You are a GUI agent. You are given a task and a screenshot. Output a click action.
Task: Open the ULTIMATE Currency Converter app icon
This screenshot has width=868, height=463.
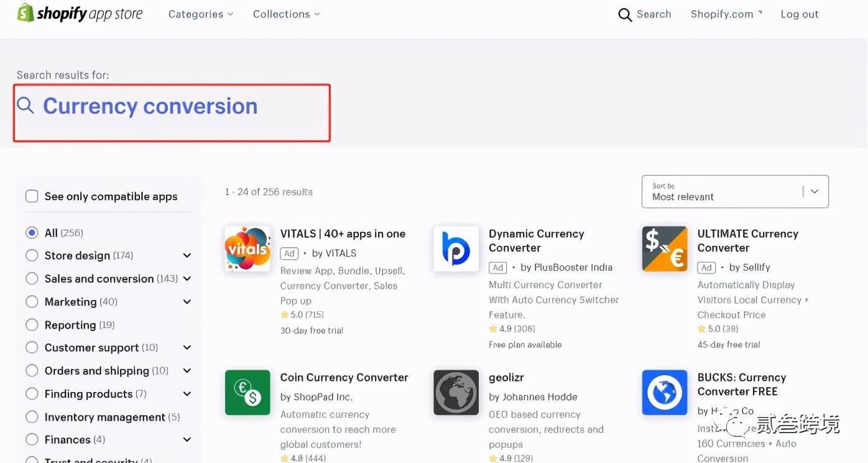click(665, 249)
